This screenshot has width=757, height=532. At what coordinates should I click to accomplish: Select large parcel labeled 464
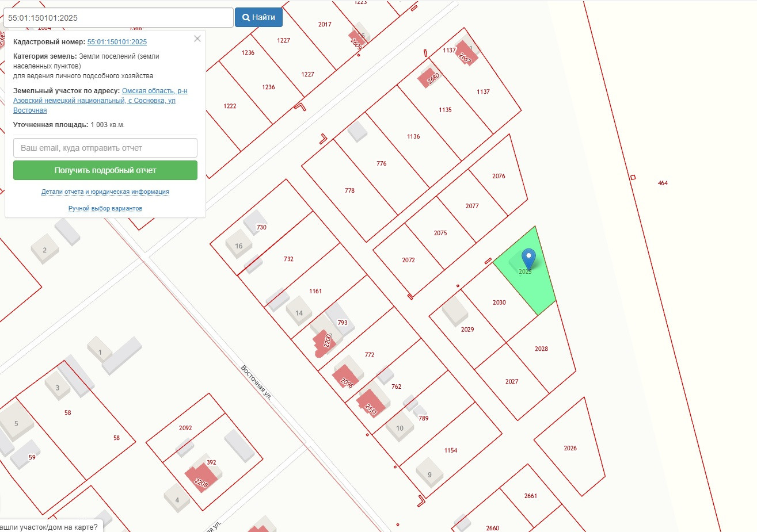pyautogui.click(x=663, y=183)
